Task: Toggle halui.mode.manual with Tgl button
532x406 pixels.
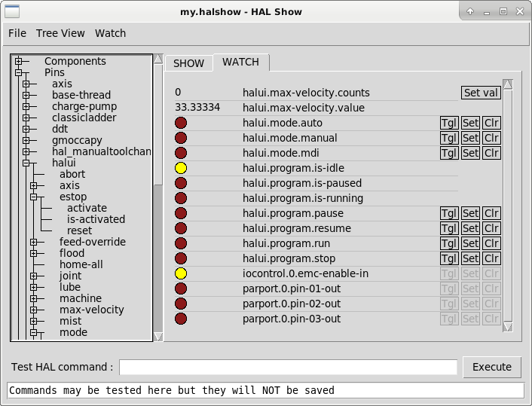Action: click(449, 138)
